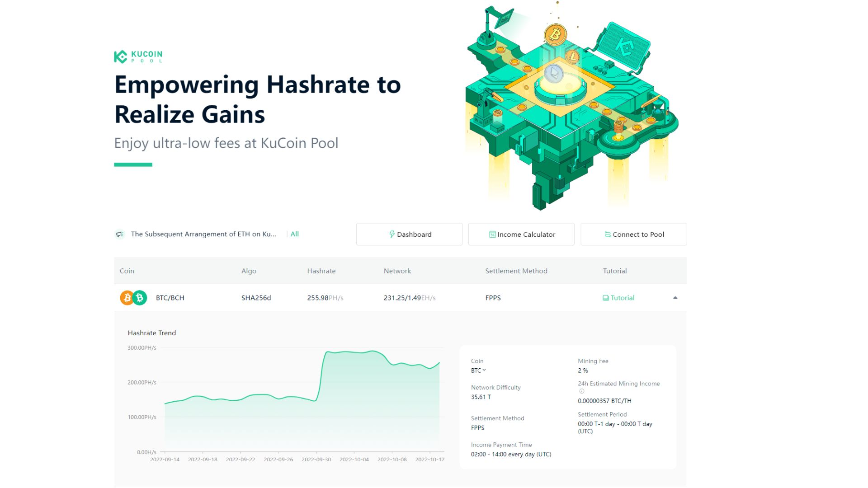
Task: Click the 300.00PH/s axis label
Action: click(142, 348)
